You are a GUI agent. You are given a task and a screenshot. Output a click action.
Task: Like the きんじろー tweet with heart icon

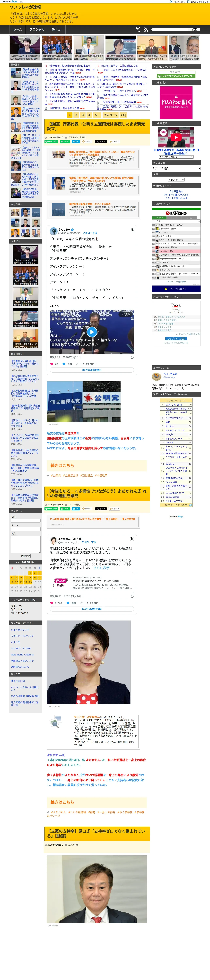point(52,364)
